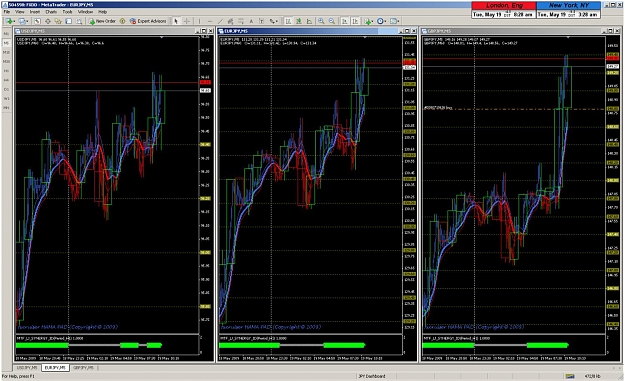This screenshot has height=381, width=625.
Task: Select the Text Label tool
Action: click(261, 21)
